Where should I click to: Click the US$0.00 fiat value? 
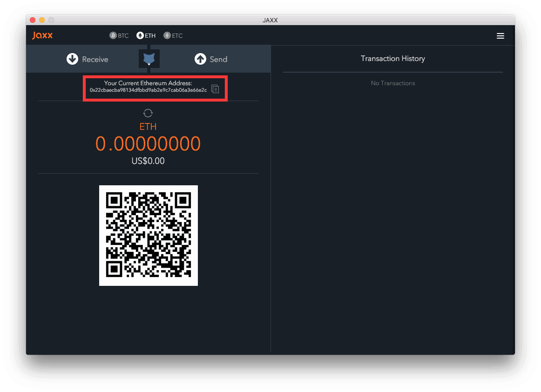pyautogui.click(x=148, y=161)
